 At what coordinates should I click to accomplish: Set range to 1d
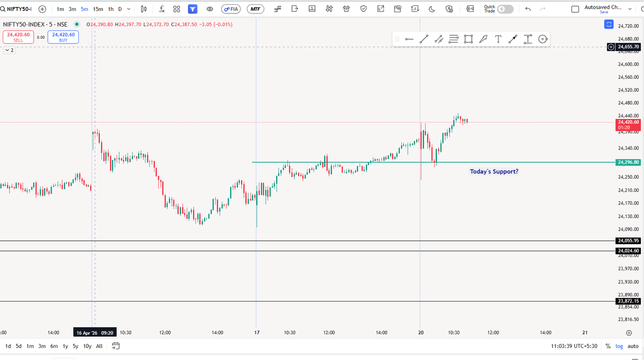(8, 346)
